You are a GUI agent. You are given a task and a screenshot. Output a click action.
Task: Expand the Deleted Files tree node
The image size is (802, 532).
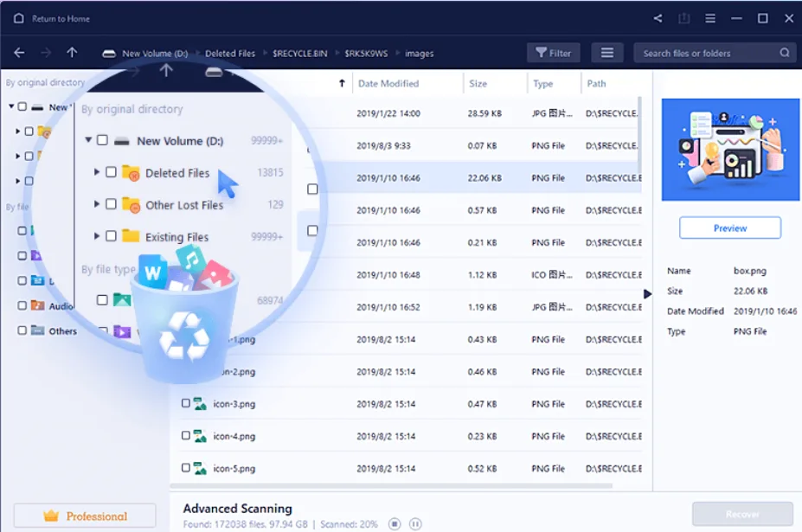tap(98, 173)
